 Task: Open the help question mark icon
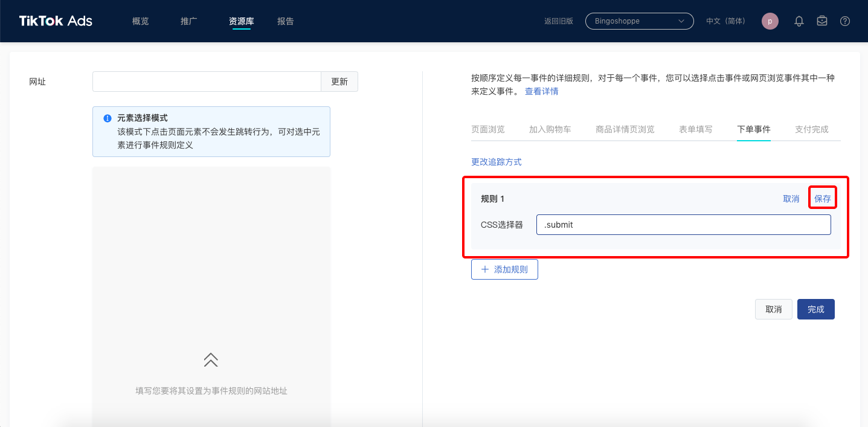[x=845, y=21]
